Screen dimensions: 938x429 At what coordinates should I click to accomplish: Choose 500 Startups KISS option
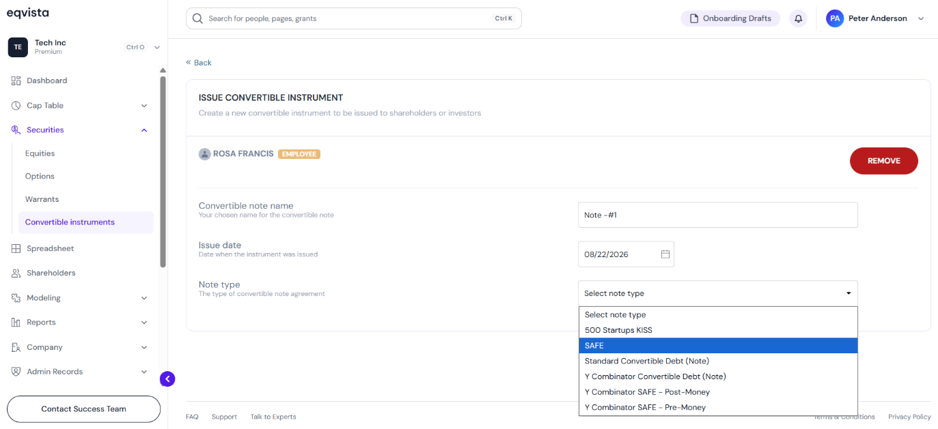pyautogui.click(x=718, y=330)
